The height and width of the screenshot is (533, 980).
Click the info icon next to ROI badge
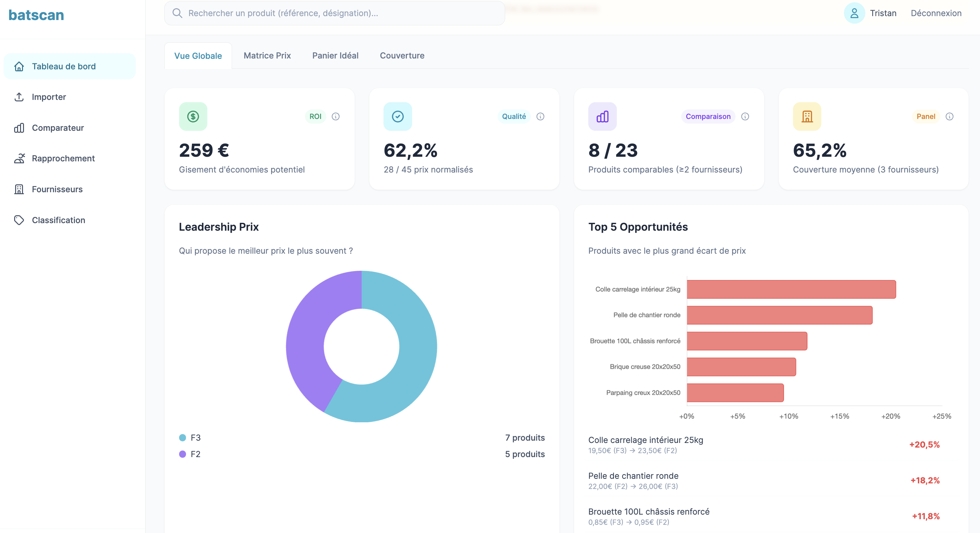pos(336,117)
